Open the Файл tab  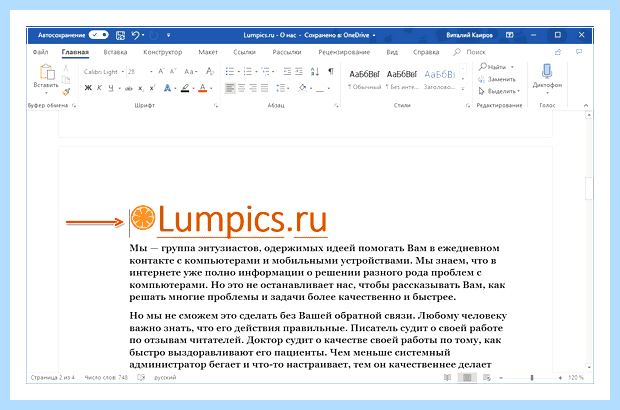pyautogui.click(x=40, y=52)
